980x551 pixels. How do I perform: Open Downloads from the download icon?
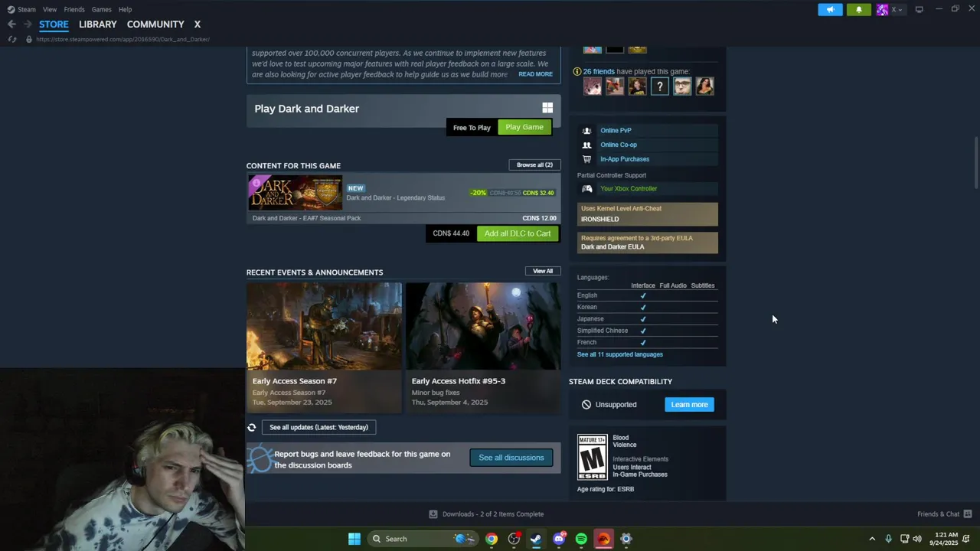point(433,514)
